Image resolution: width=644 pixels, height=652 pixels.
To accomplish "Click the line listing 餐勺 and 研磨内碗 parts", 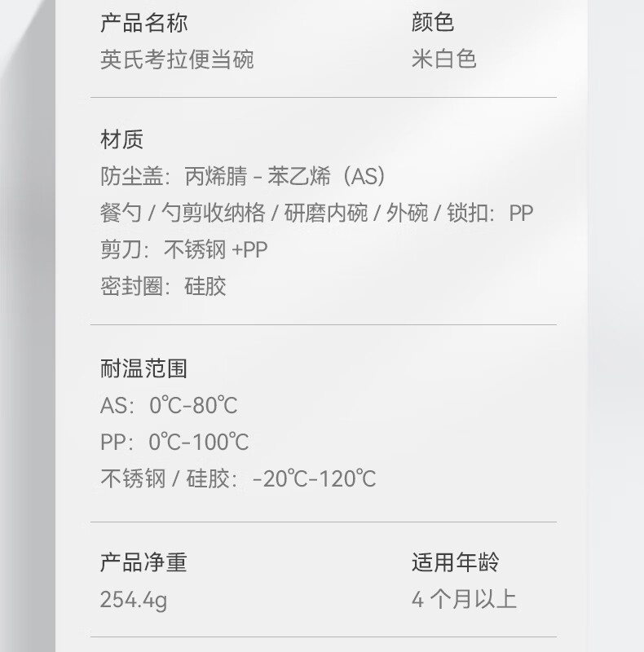I will (316, 214).
